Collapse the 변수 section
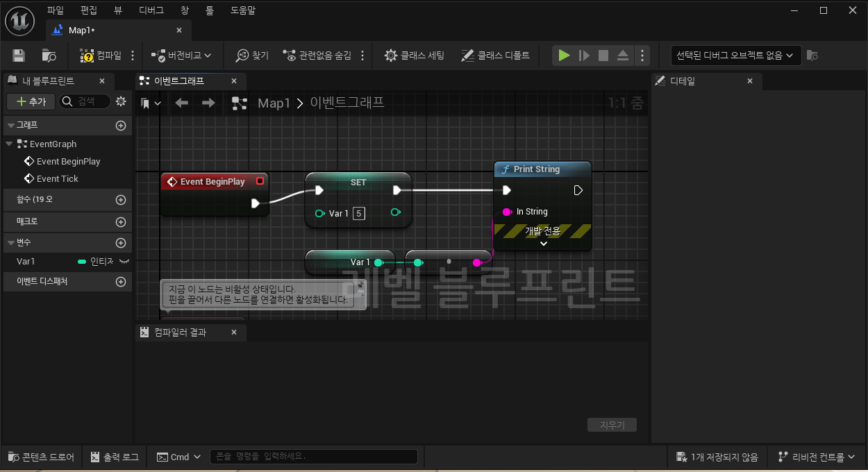The width and height of the screenshot is (868, 472). pos(11,243)
